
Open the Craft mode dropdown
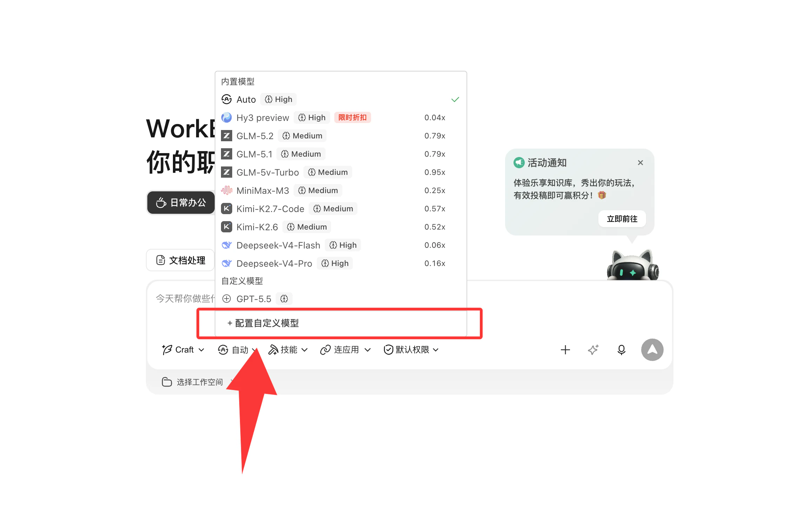point(183,350)
